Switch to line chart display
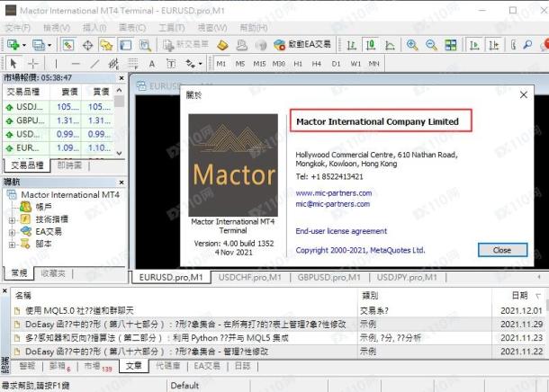This screenshot has height=392, width=549. (390, 45)
